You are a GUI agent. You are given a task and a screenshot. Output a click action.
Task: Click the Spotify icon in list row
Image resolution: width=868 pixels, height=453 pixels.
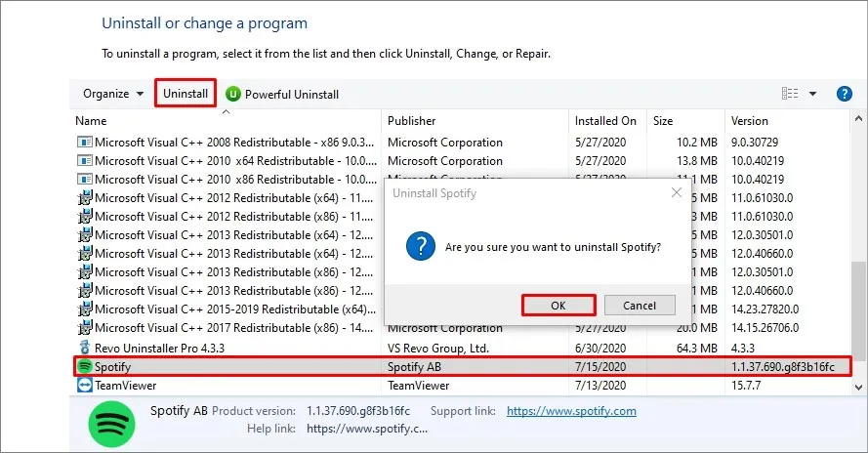tap(85, 366)
